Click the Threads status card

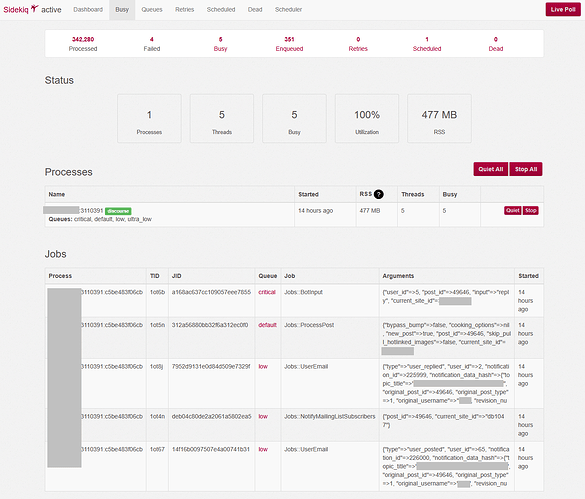[222, 118]
